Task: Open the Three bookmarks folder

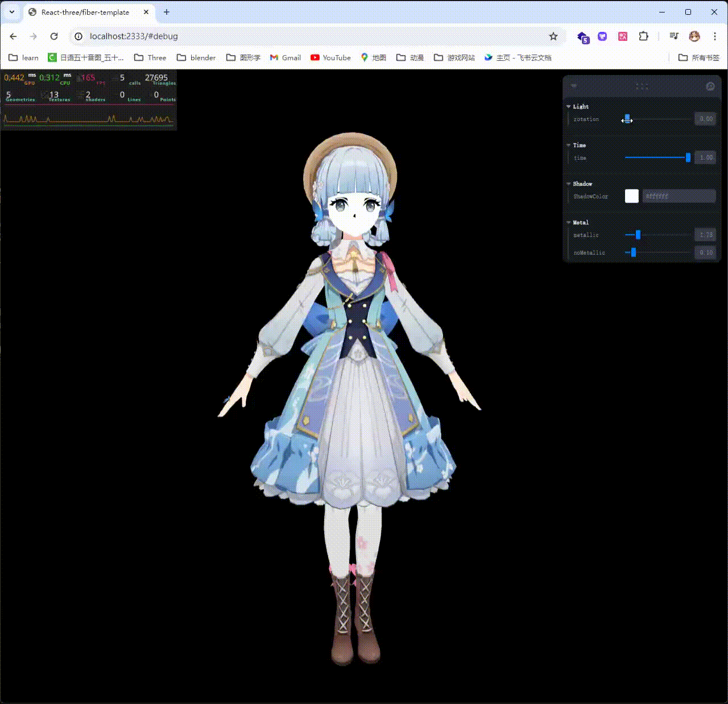Action: (x=150, y=57)
